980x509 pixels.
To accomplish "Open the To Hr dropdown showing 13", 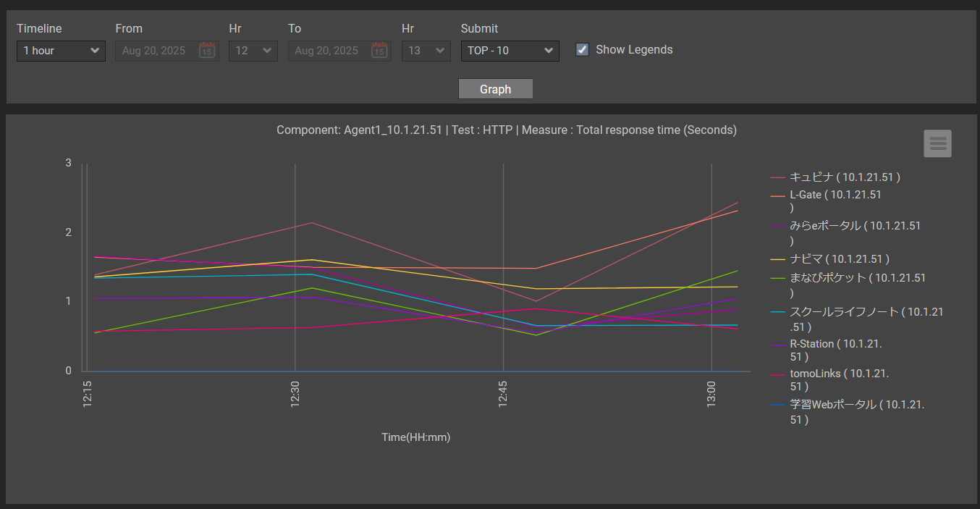I will pyautogui.click(x=426, y=51).
